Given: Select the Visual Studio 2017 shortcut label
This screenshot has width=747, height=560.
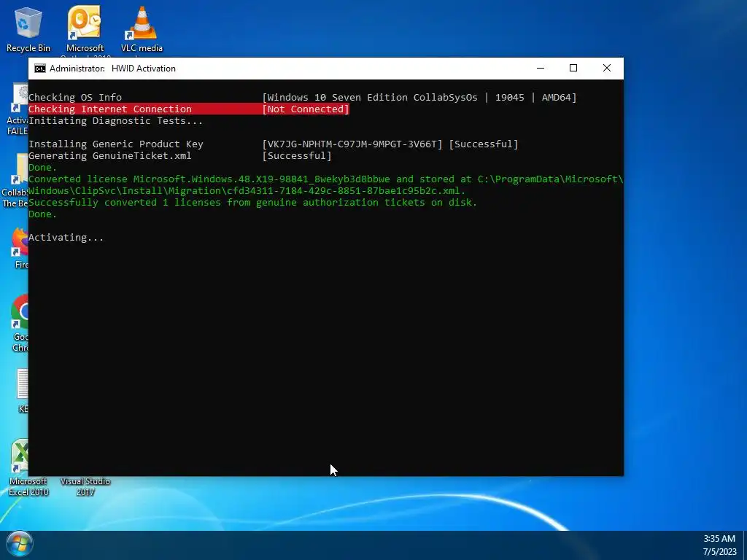Looking at the screenshot, I should (85, 486).
